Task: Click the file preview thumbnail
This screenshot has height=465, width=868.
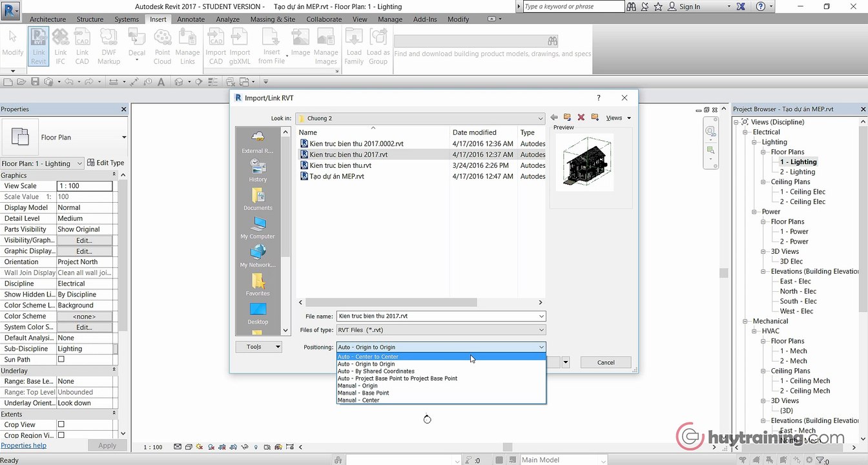Action: [585, 161]
